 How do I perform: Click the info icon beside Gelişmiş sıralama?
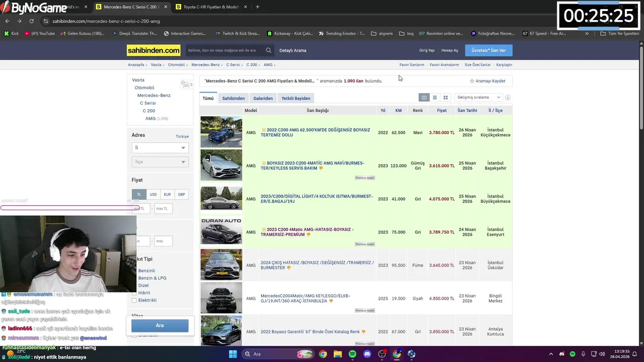508,98
